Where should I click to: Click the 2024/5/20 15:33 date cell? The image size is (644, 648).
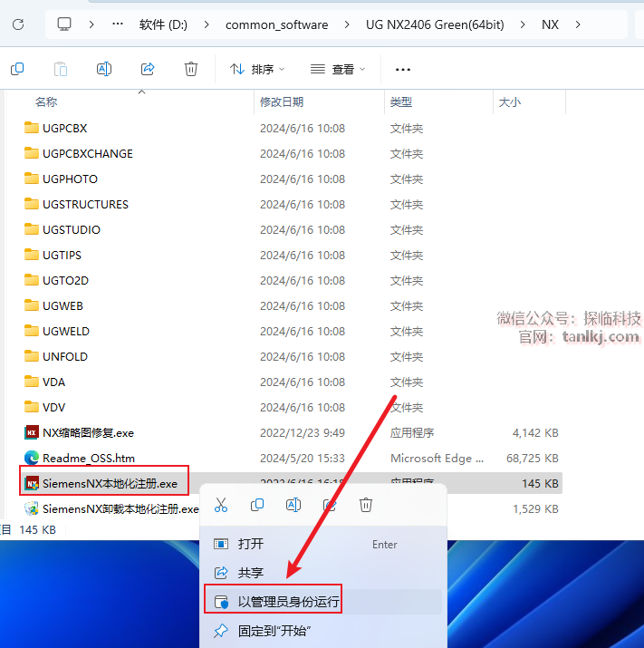click(303, 458)
